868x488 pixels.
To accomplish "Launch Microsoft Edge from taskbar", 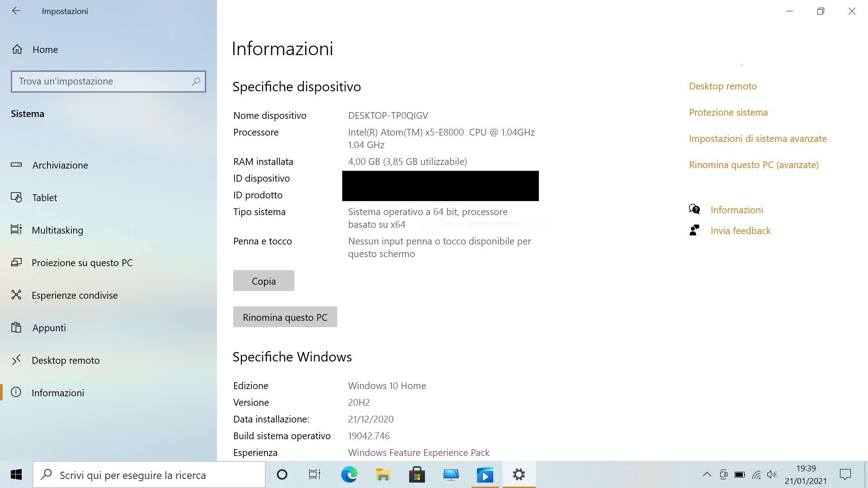I will click(349, 474).
